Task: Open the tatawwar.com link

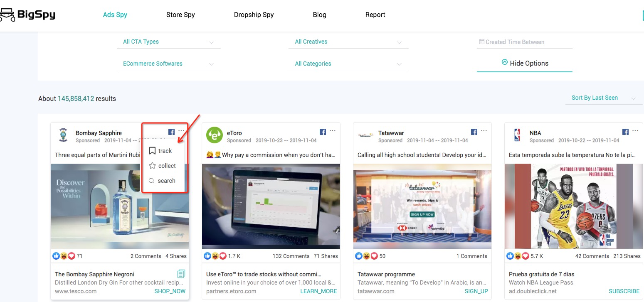Action: pos(376,291)
